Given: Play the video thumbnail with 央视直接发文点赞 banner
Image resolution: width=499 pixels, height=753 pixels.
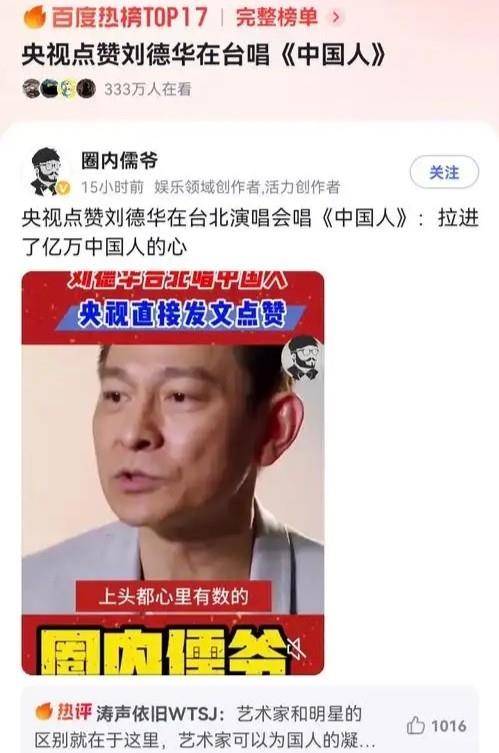Looking at the screenshot, I should tap(173, 473).
